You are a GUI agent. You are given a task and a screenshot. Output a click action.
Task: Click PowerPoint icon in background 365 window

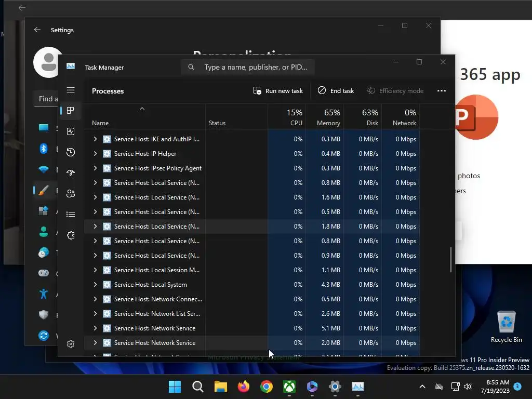[476, 117]
